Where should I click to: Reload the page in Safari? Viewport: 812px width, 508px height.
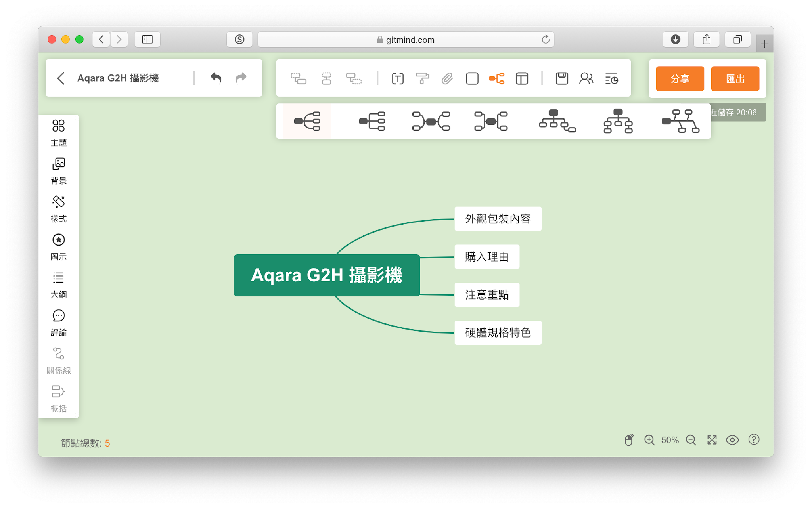(x=546, y=39)
